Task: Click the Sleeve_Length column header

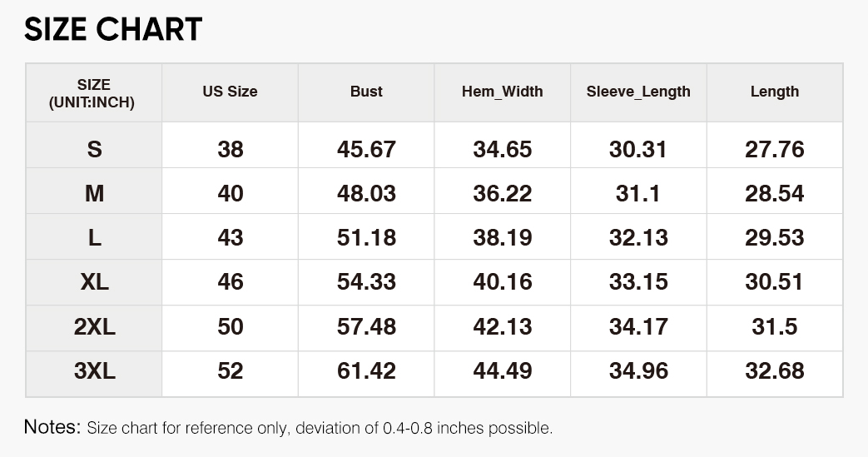Action: 638,92
